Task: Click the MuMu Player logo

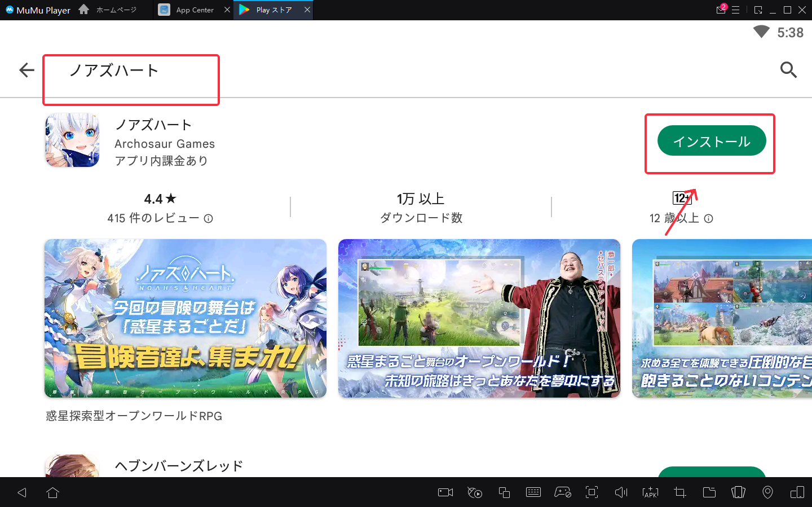Action: 38,10
